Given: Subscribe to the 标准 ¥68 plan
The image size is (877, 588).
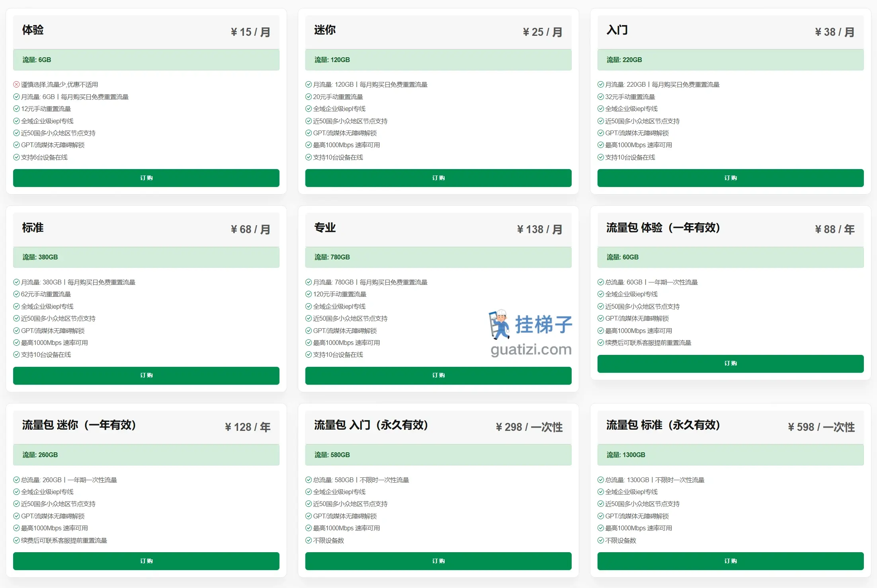Looking at the screenshot, I should pyautogui.click(x=146, y=375).
